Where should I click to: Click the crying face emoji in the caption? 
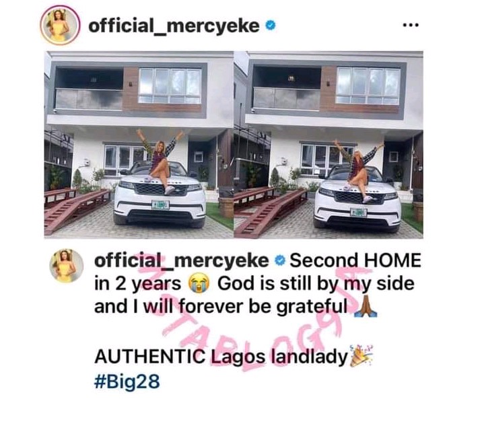(199, 283)
